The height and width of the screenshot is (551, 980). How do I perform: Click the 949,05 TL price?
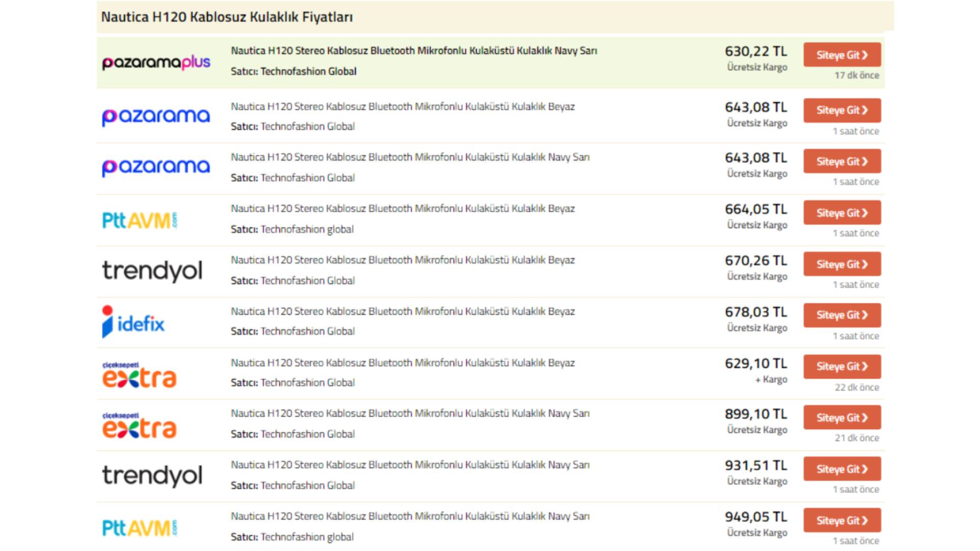click(x=756, y=517)
